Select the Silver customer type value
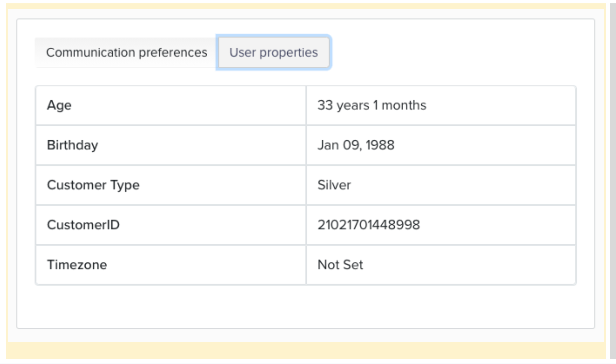Image resolution: width=616 pixels, height=364 pixels. point(334,185)
